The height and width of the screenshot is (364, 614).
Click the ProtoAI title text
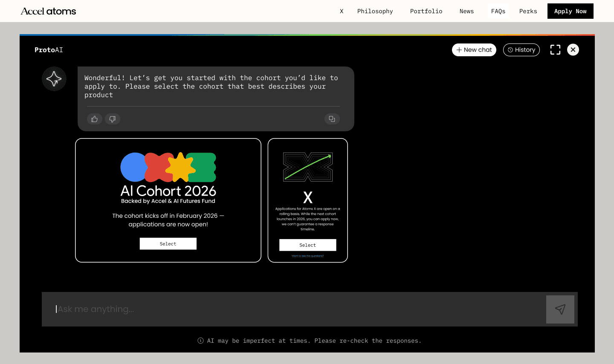tap(49, 50)
